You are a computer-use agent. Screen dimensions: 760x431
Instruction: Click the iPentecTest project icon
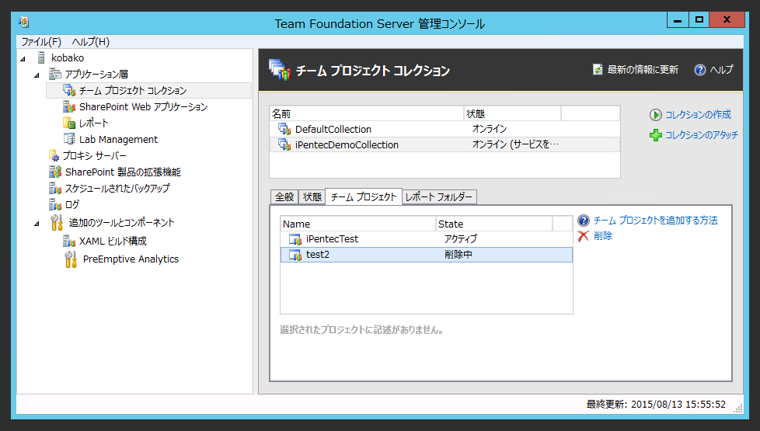[x=295, y=239]
